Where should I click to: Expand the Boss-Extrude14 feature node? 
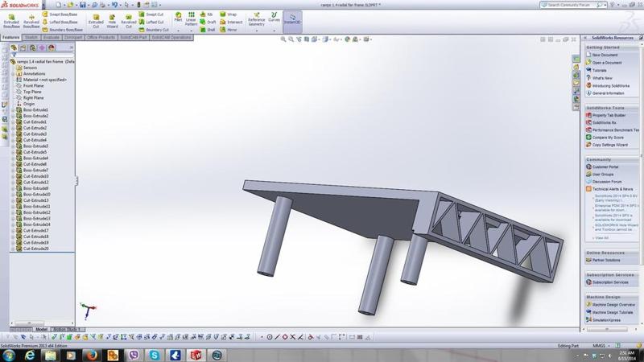(x=13, y=224)
